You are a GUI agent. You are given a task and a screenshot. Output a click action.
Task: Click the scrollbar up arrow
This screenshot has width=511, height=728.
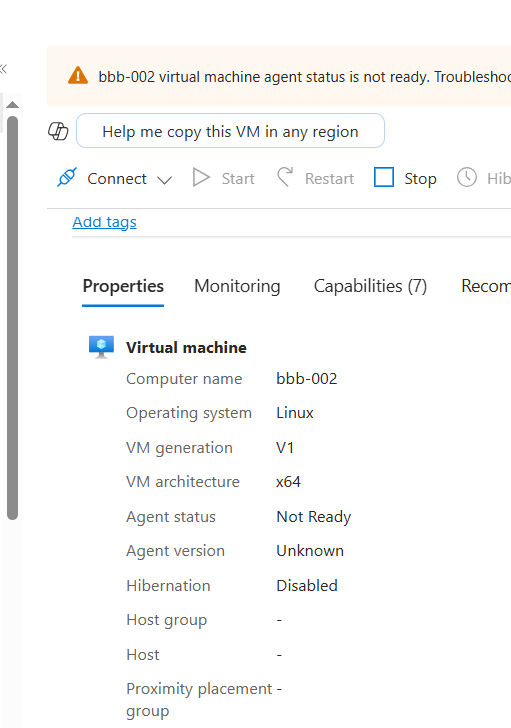click(13, 105)
